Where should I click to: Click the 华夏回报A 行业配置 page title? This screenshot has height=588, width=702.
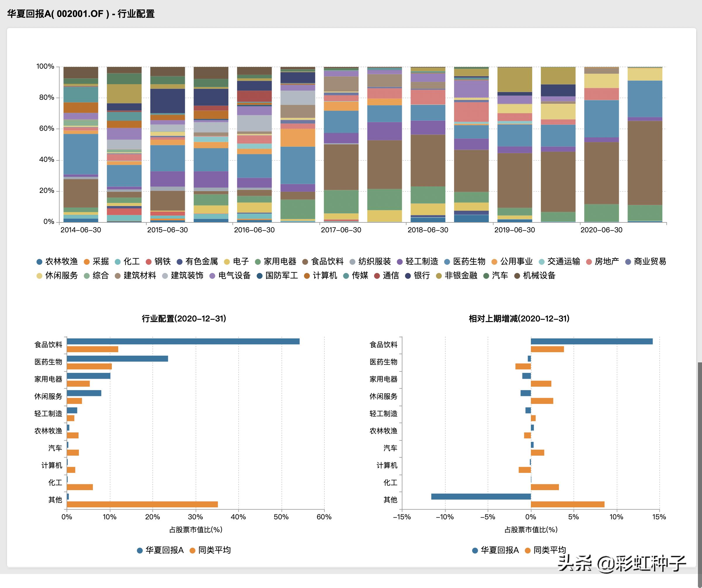pyautogui.click(x=81, y=14)
